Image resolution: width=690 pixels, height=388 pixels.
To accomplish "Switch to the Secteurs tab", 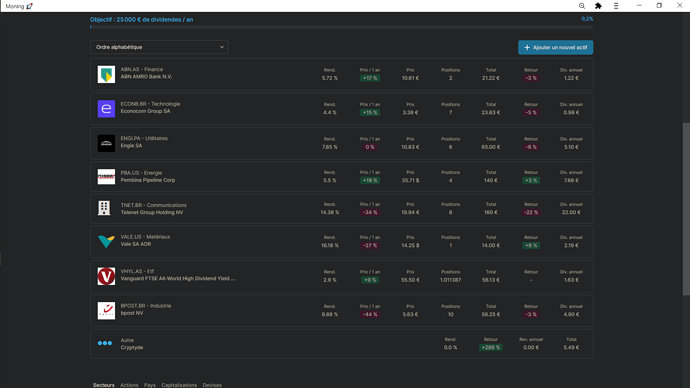I will (103, 385).
